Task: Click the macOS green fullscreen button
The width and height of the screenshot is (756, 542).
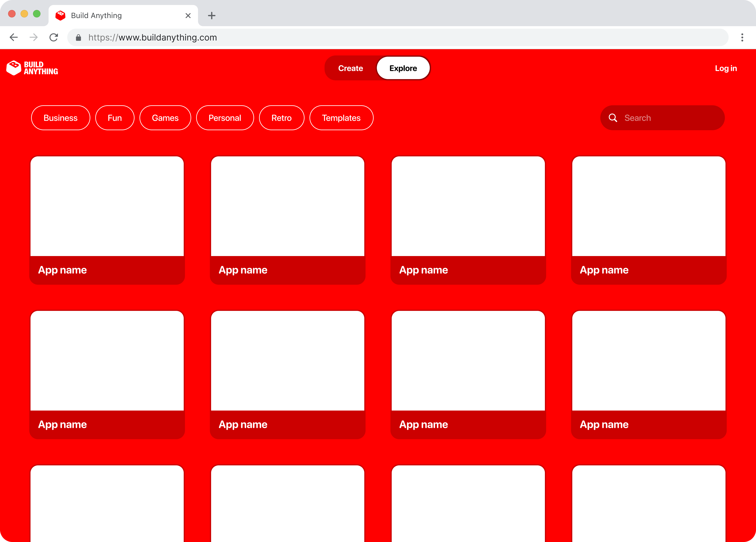Action: pos(37,14)
